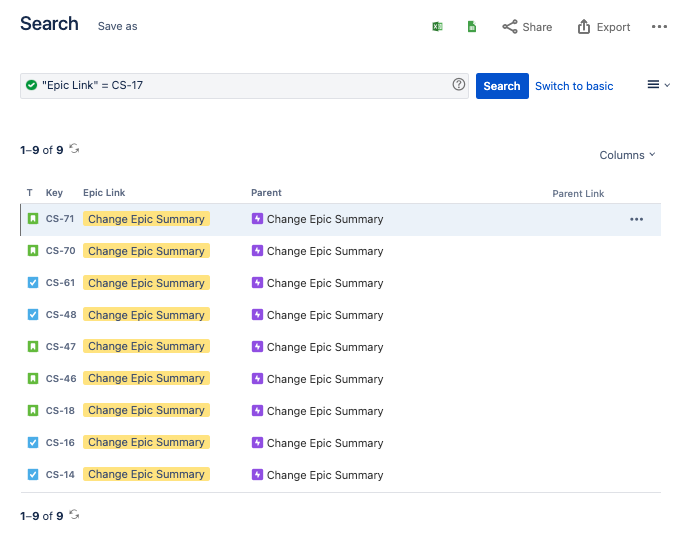Open issue CS-70

coord(60,251)
